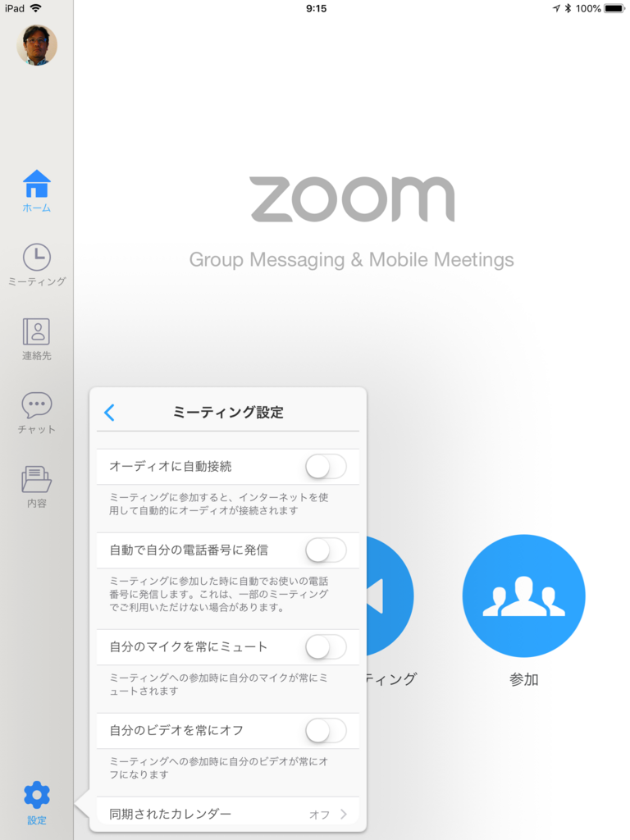Viewport: 630px width, 840px height.
Task: Tap the 9:15 clock in status bar
Action: (x=316, y=8)
